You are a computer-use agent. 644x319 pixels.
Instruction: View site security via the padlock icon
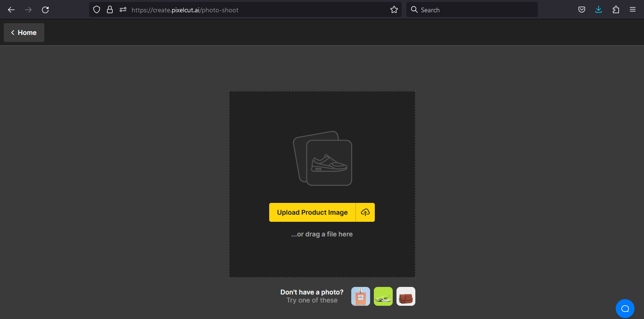pyautogui.click(x=109, y=9)
